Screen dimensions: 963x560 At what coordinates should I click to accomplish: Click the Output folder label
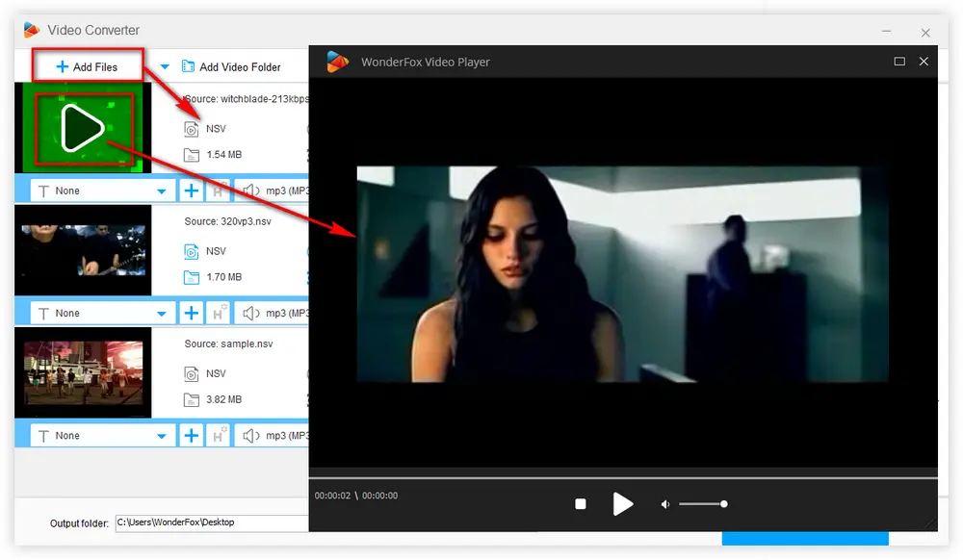(x=79, y=523)
